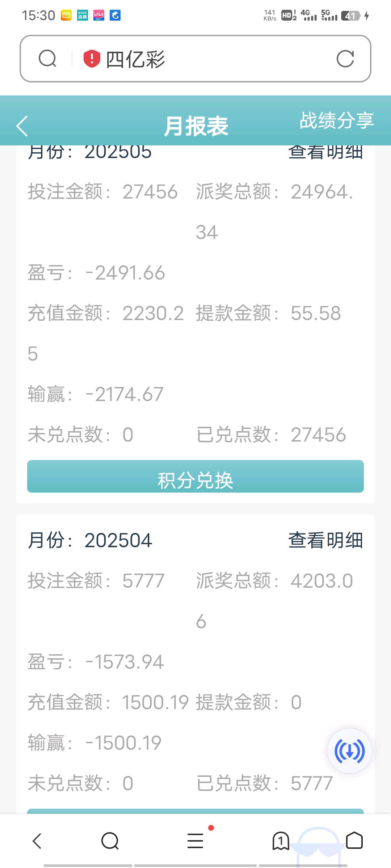Viewport: 391px width, 868px height.
Task: View details for month 202505
Action: (325, 153)
